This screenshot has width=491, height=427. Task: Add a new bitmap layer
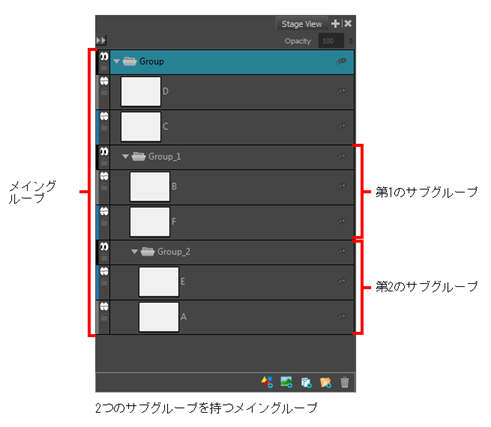click(286, 382)
